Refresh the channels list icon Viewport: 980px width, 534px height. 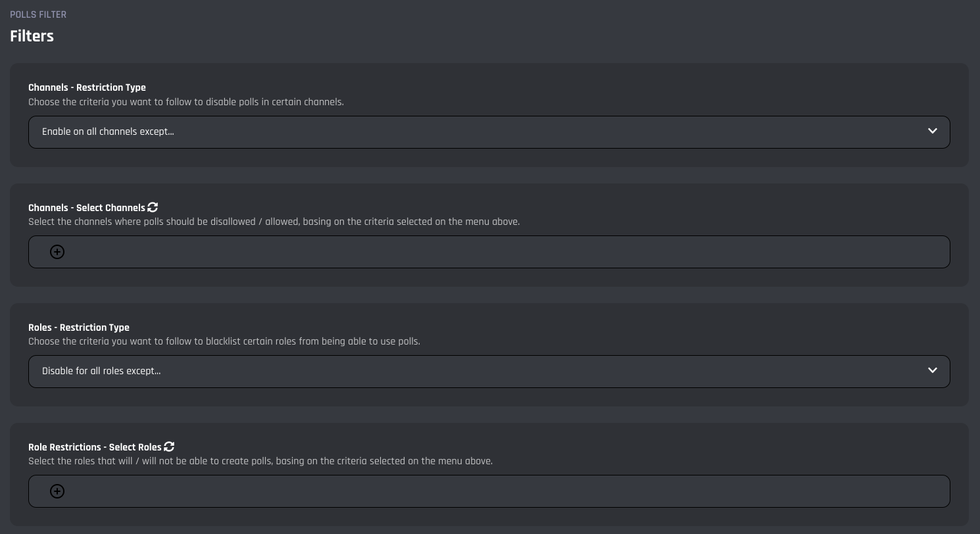point(153,207)
